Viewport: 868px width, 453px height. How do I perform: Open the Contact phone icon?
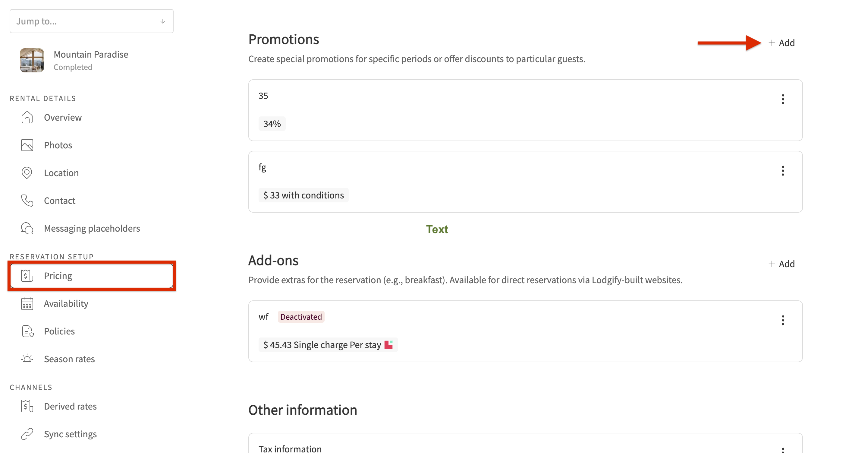tap(27, 200)
